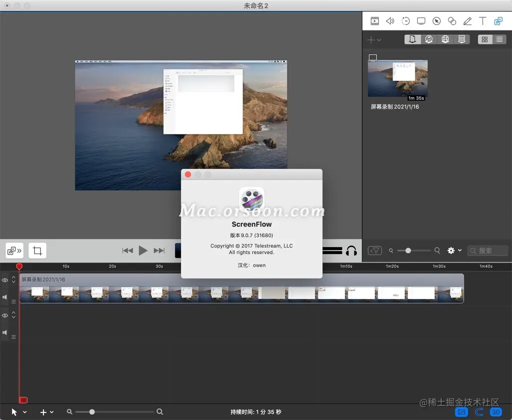Expand the add media dropdown arrow
Screen dimensions: 512x420
(x=379, y=40)
